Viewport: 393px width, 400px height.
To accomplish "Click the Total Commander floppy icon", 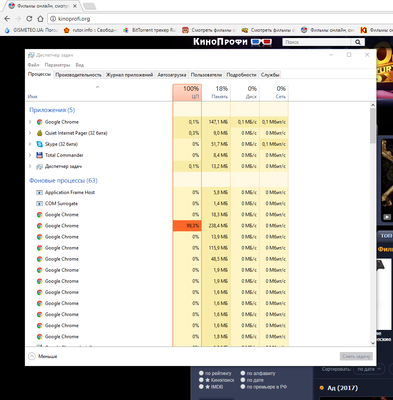I will (39, 155).
